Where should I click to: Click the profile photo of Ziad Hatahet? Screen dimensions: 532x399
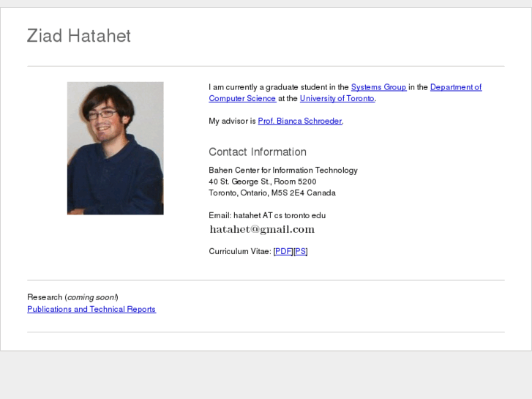[116, 148]
